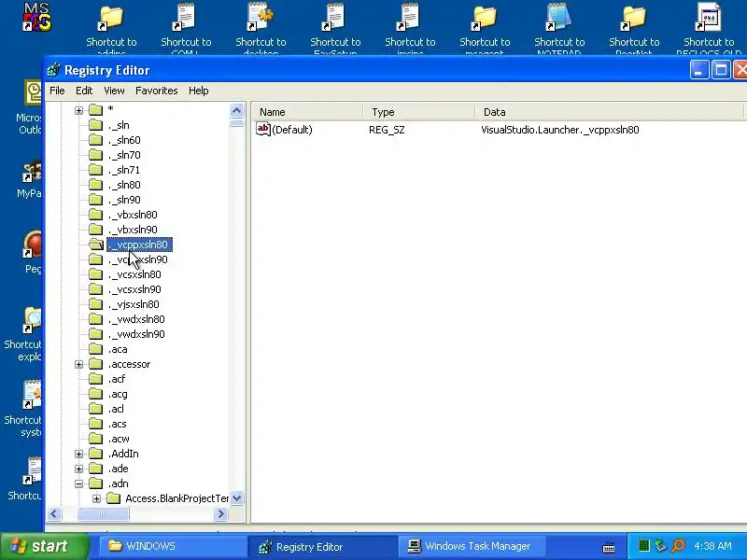Click the open ._vcppxsln80 folder icon
The image size is (747, 560).
pos(96,245)
